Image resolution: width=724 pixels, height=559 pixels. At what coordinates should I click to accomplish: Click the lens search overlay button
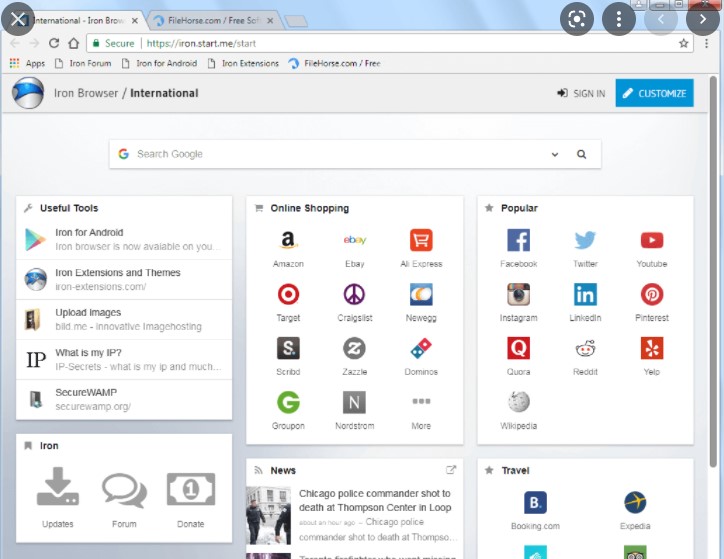point(577,19)
